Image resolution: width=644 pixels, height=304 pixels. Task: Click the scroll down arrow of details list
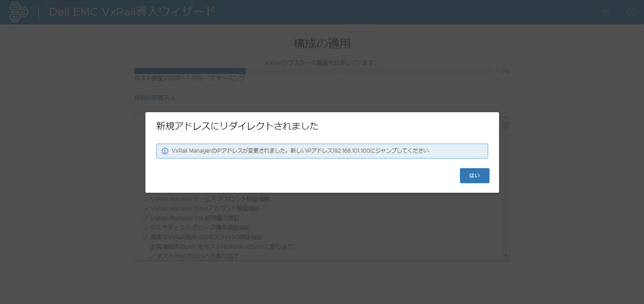tap(506, 255)
